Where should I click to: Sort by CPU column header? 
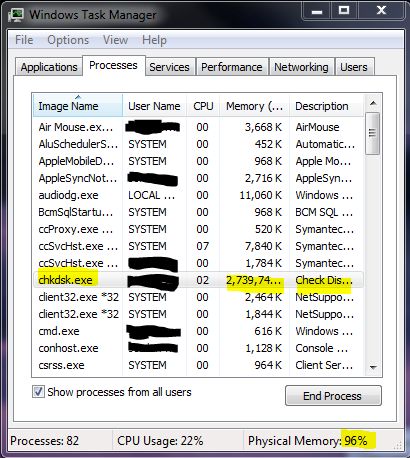(203, 106)
